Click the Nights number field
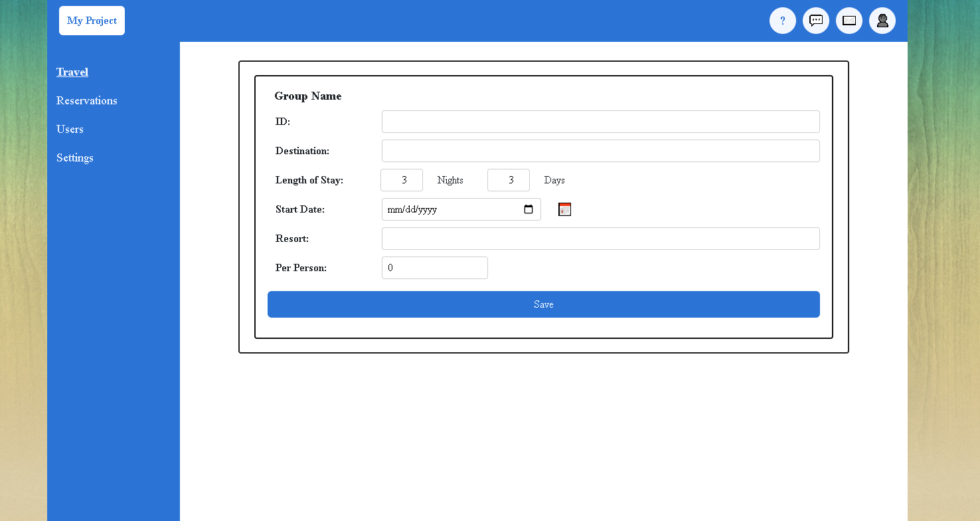Screen dimensions: 980x521 pyautogui.click(x=402, y=180)
